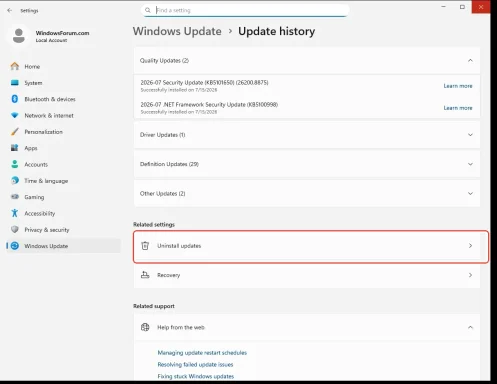This screenshot has width=497, height=384.
Task: Expand the Other Updates section
Action: [x=470, y=193]
